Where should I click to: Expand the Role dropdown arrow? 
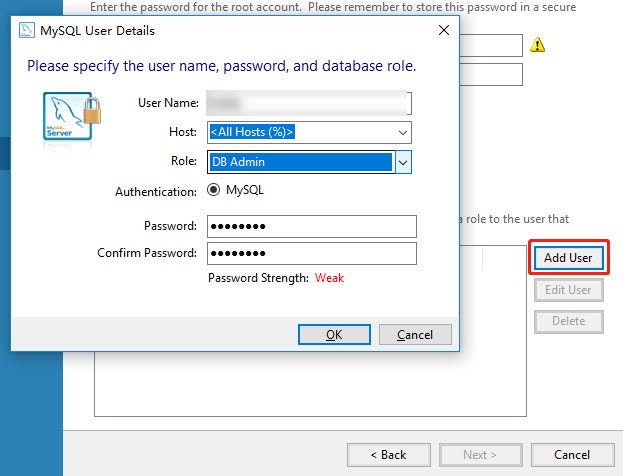click(403, 162)
